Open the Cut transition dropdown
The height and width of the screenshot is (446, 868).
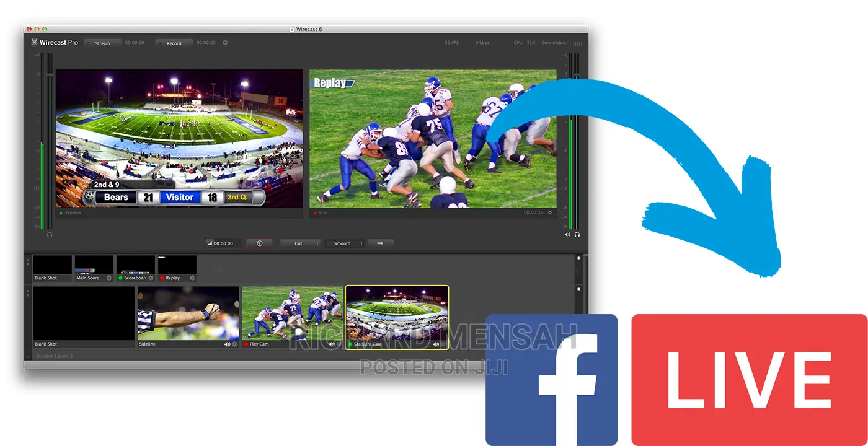tap(300, 243)
